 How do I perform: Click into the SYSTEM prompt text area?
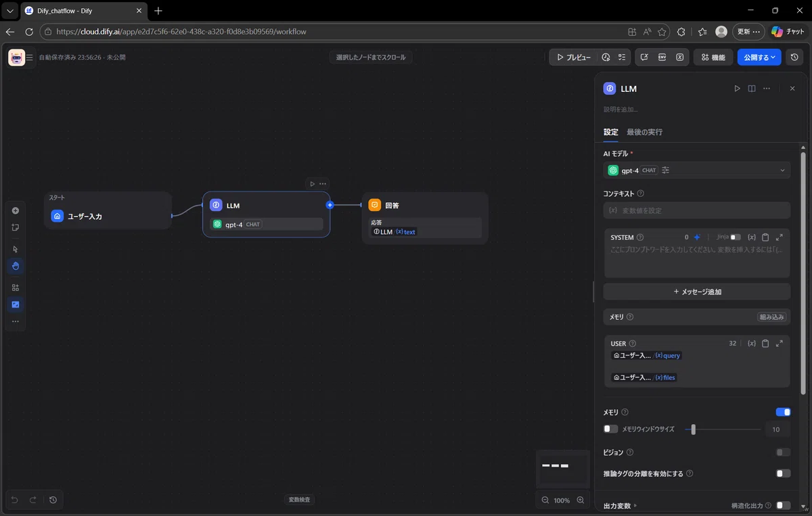point(697,262)
